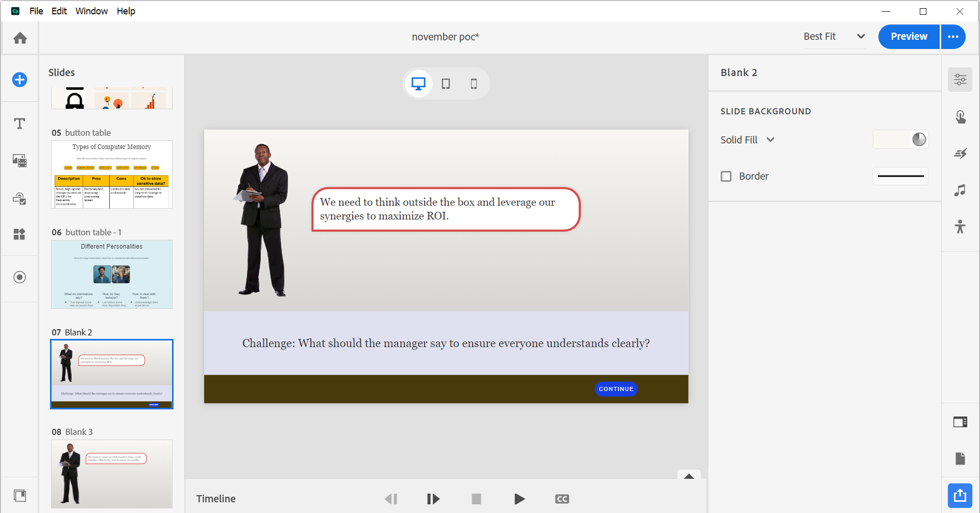Select slide 06 button table - 1 thumbnail
Screen dimensions: 980x513
click(x=112, y=274)
